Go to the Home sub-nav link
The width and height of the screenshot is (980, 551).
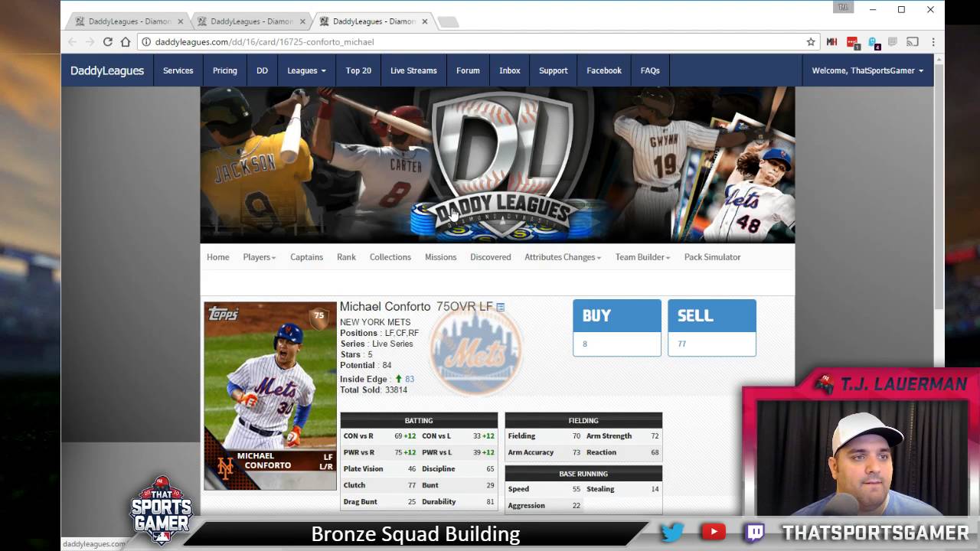[218, 257]
